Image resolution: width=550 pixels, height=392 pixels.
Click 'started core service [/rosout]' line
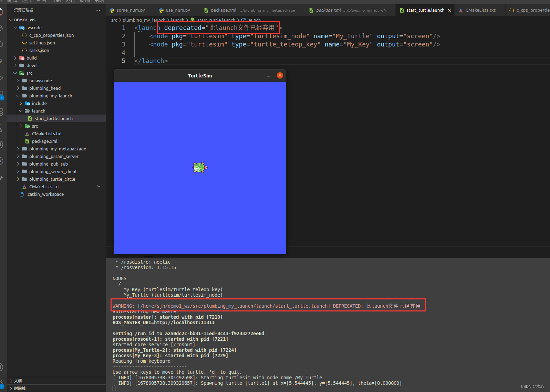pos(154,345)
